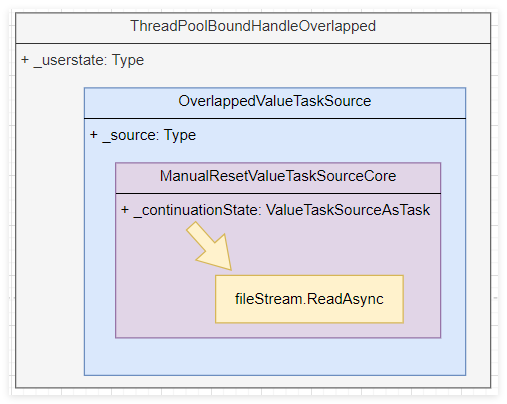Click the fileStream.ReadAsync yellow box
This screenshot has height=404, width=507.
(x=309, y=299)
